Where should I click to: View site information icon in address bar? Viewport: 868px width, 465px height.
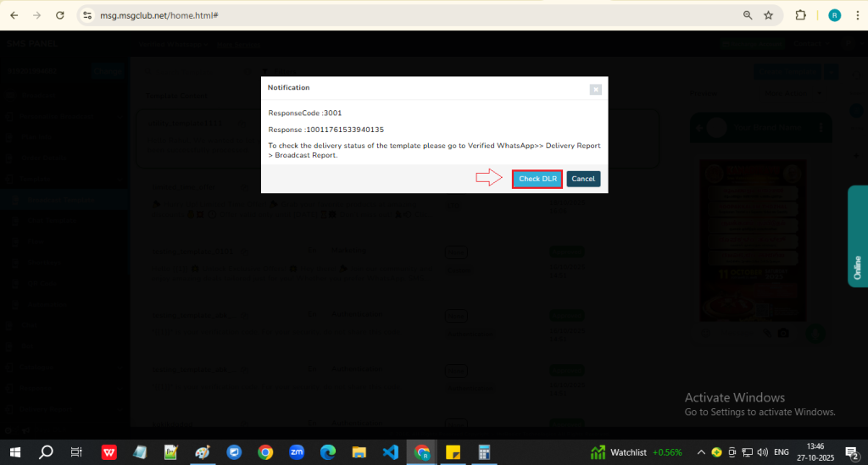(x=87, y=15)
